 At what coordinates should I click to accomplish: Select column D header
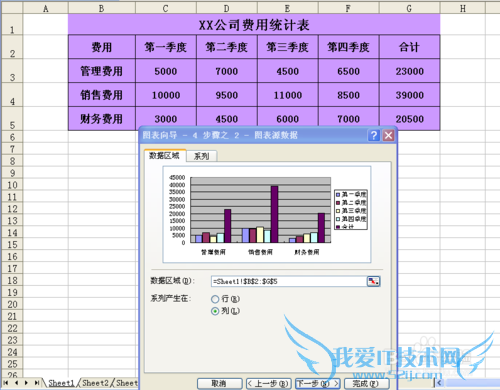pos(227,8)
